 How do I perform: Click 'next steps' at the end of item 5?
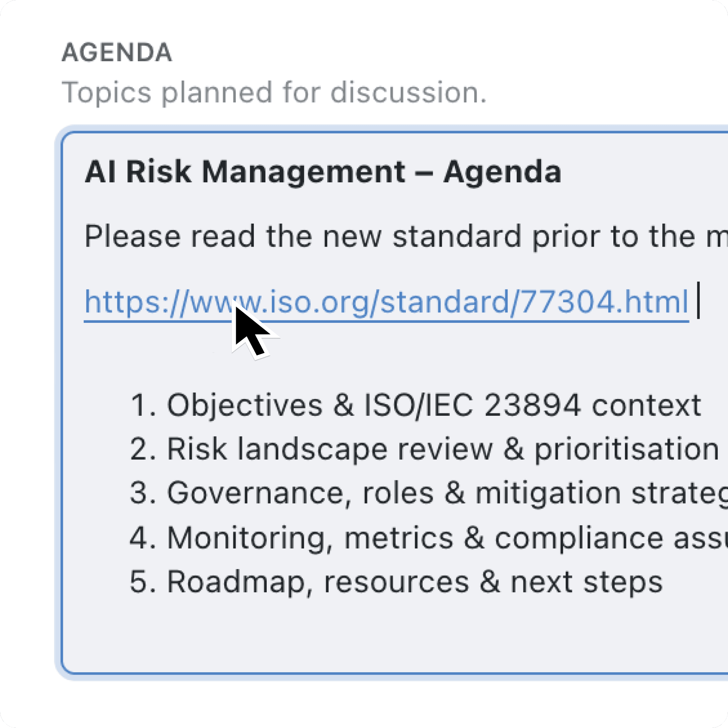[x=586, y=582]
